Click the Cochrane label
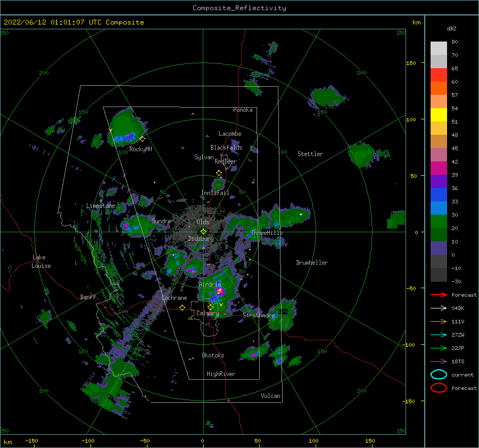Image resolution: width=479 pixels, height=448 pixels. (174, 298)
